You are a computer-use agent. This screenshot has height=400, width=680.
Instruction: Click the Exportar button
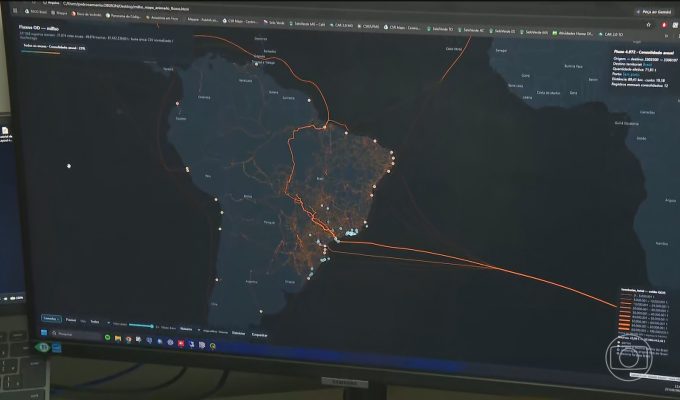[x=259, y=335]
